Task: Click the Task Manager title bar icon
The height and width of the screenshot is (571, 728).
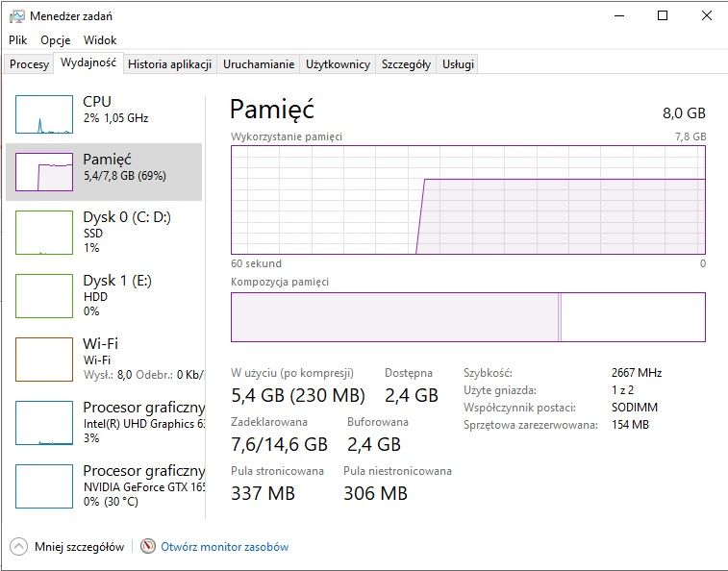Action: click(x=16, y=16)
